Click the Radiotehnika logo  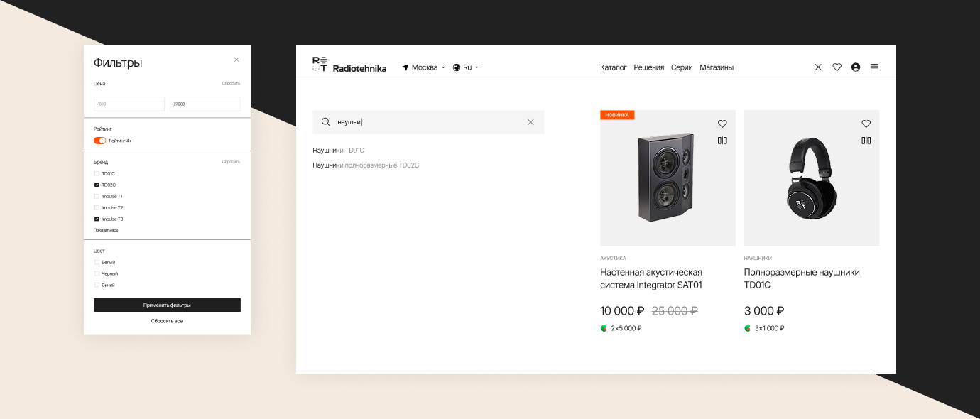pos(349,65)
